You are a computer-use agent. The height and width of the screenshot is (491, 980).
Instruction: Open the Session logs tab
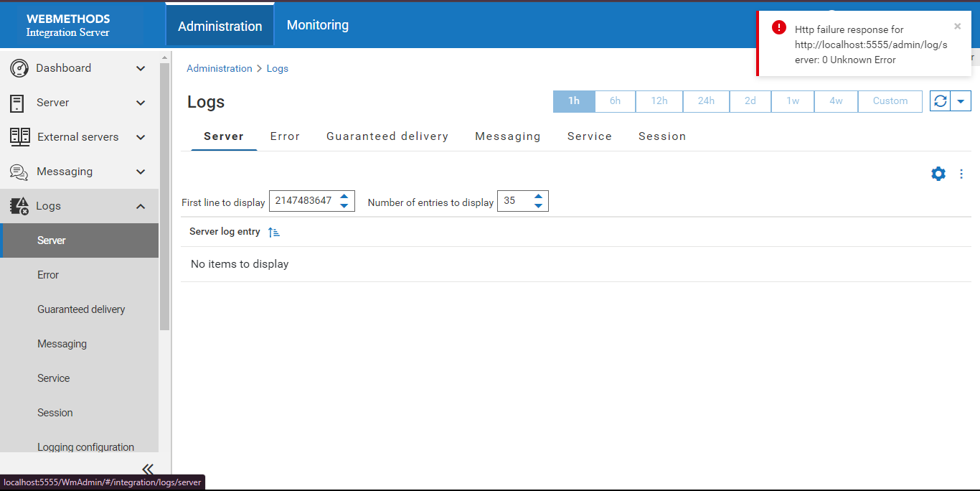662,136
